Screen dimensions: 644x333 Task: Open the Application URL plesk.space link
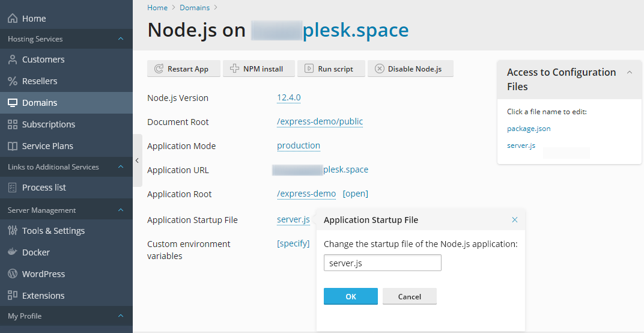click(346, 170)
